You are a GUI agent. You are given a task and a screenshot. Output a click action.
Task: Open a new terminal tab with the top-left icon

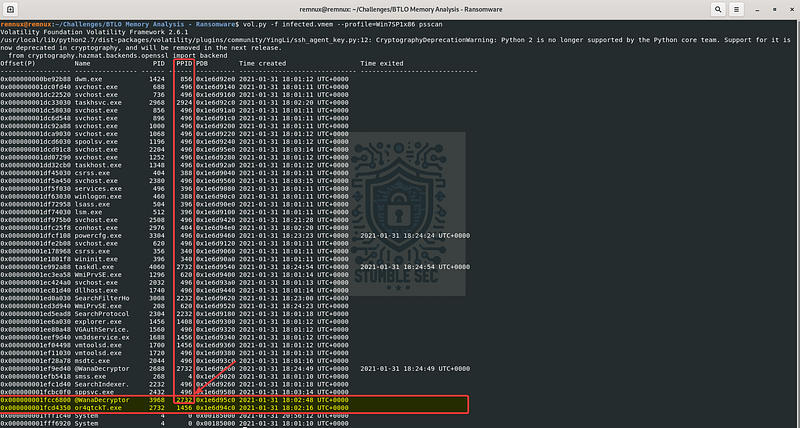(x=11, y=9)
